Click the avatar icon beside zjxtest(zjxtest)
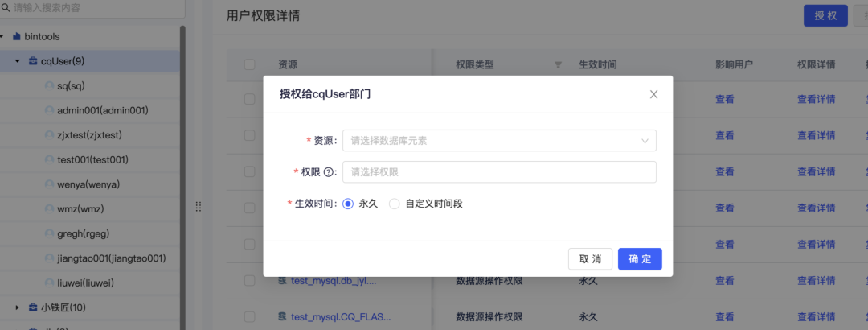Screen dimensions: 868x330 click(49, 134)
